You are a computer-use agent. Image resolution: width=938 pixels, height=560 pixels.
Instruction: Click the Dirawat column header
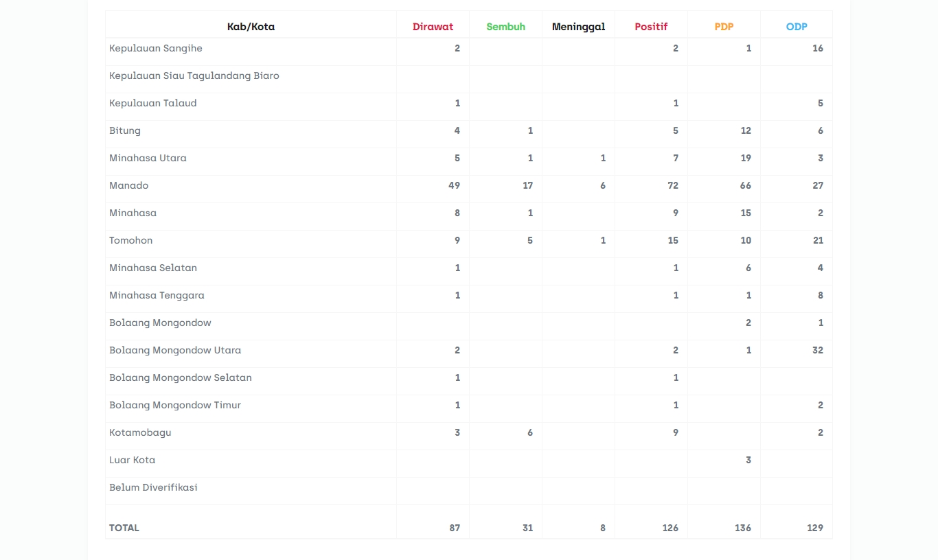pos(433,27)
